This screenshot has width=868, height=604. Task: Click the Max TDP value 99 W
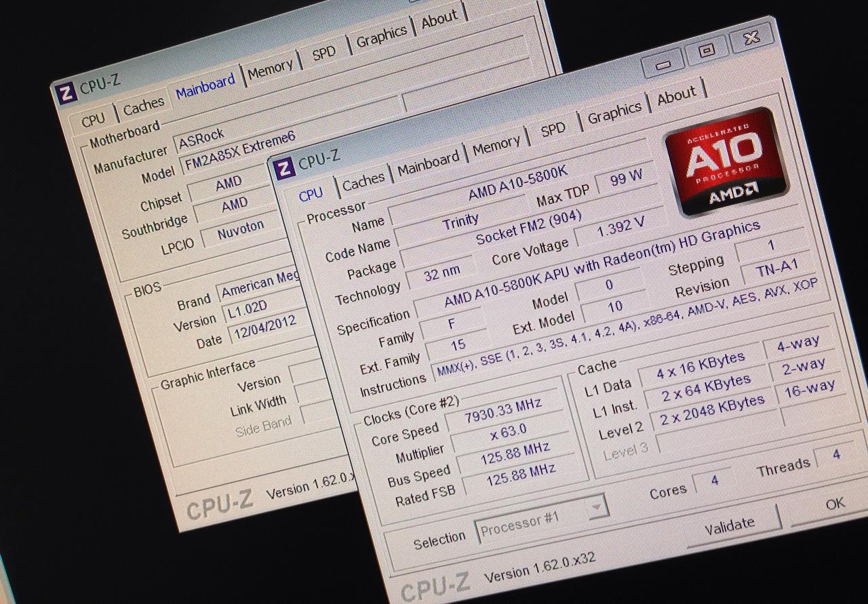click(626, 178)
